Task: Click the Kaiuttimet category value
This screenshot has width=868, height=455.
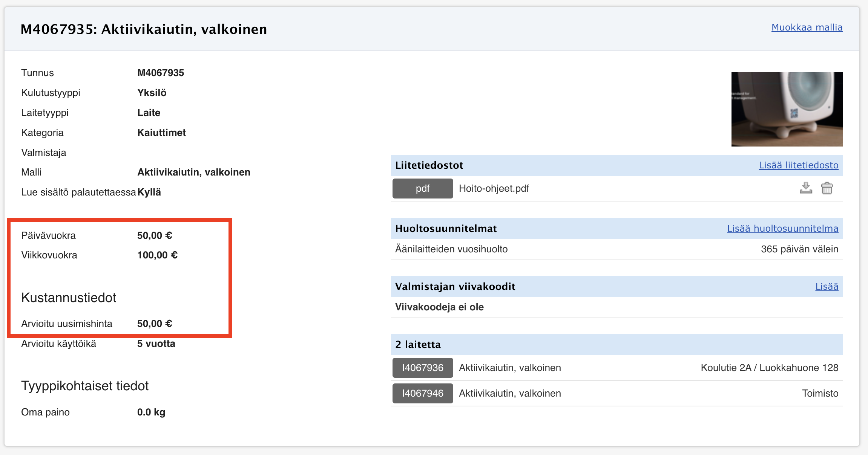Action: click(161, 133)
